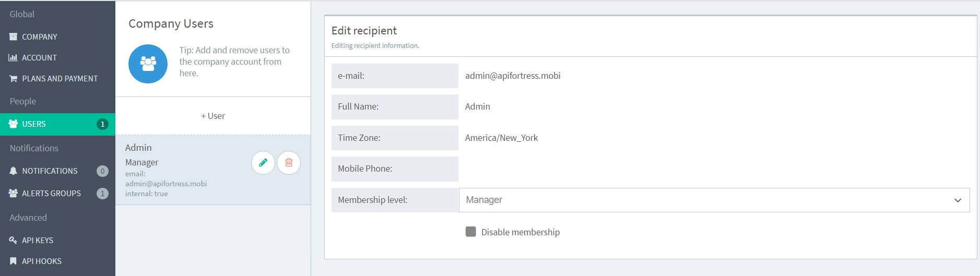This screenshot has height=276, width=980.
Task: Click the e-mail value admin@apifortress.mobi
Action: [513, 76]
